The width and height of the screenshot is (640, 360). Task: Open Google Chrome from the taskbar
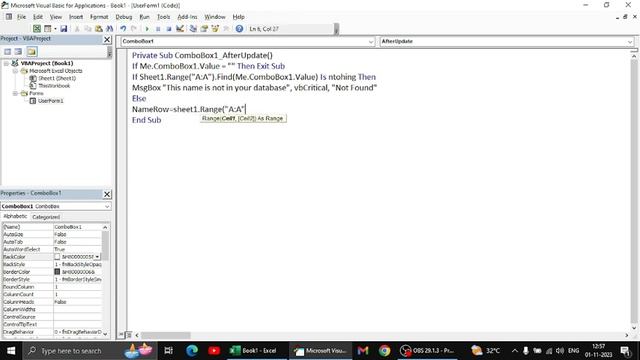click(384, 351)
